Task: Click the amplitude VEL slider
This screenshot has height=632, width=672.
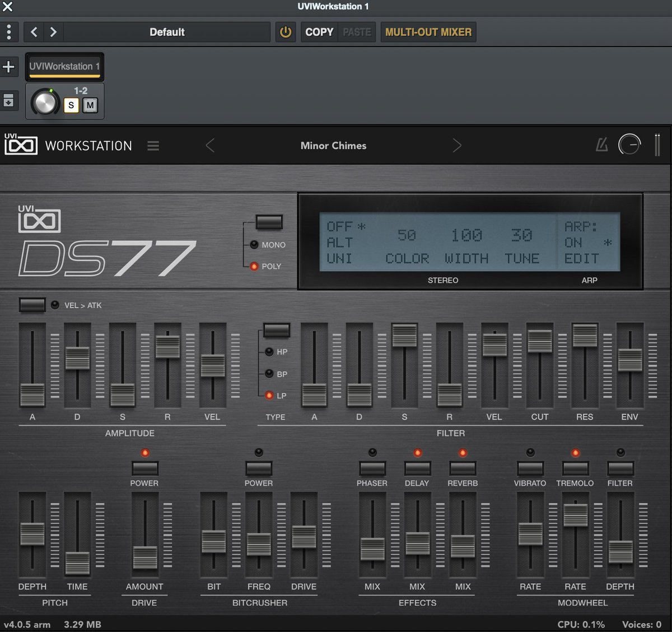Action: point(212,366)
